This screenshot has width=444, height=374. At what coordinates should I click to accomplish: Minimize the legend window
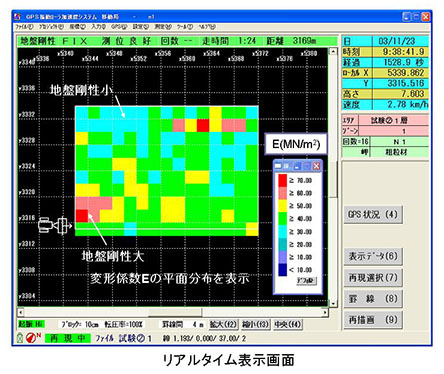[297, 166]
